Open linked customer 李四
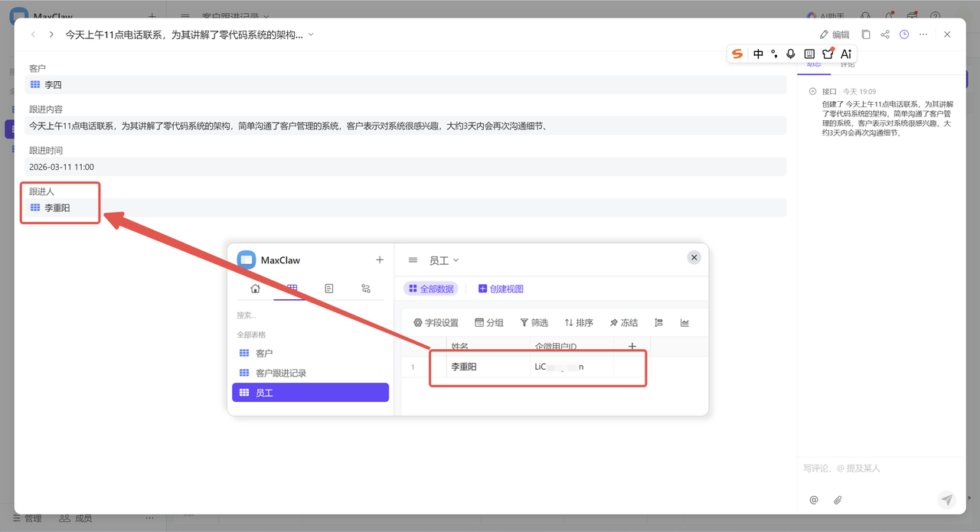The height and width of the screenshot is (532, 980). [53, 85]
